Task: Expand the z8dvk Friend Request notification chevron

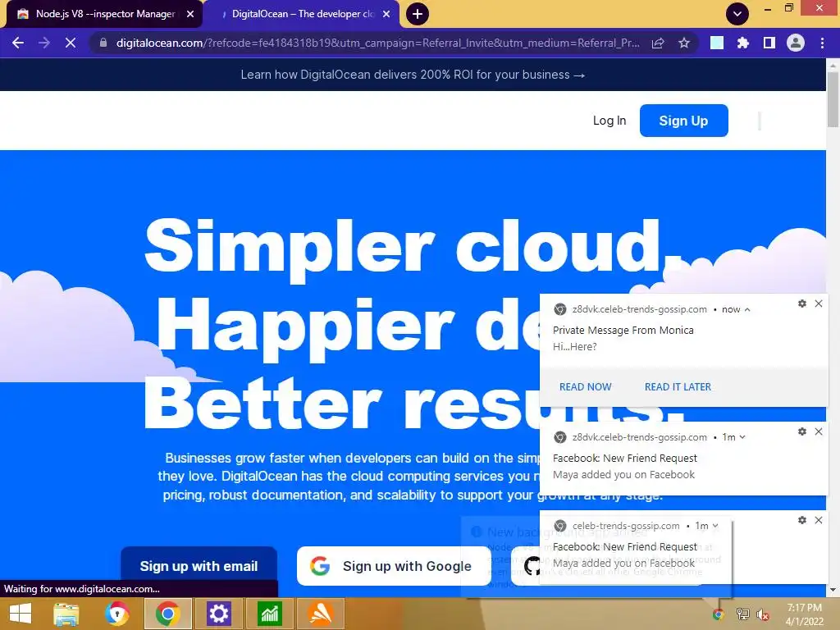Action: (x=742, y=437)
